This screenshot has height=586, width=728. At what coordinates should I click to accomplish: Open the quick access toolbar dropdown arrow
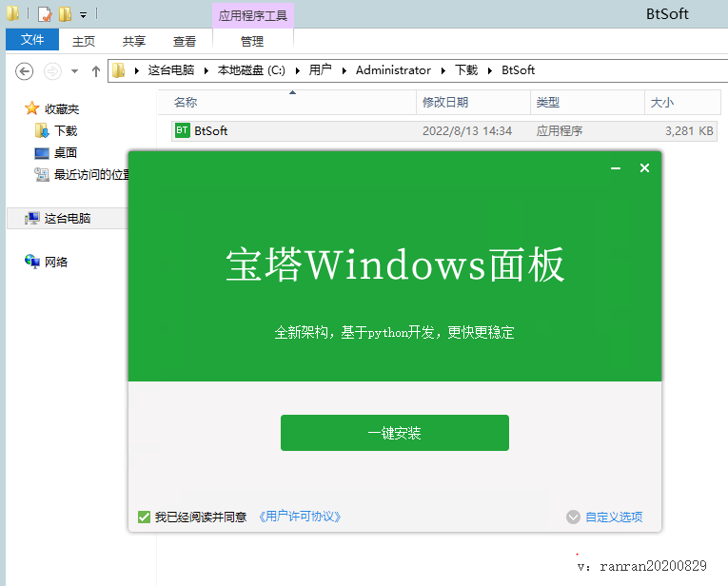pos(83,15)
